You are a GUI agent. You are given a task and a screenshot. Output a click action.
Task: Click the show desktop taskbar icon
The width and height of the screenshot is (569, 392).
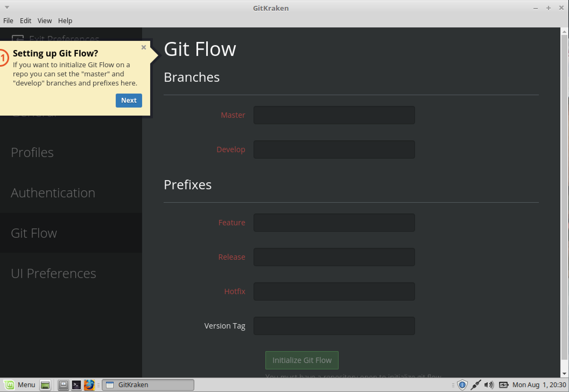coord(45,385)
